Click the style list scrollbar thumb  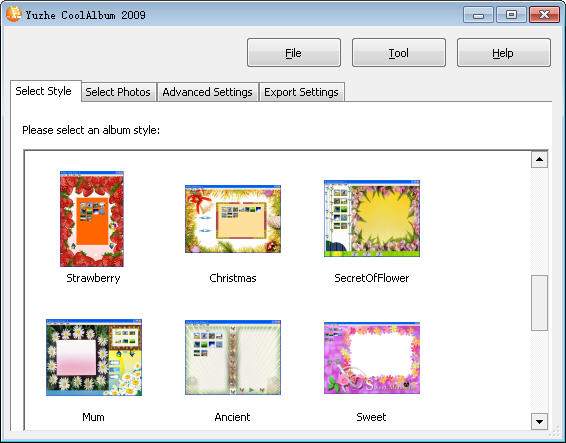tap(539, 303)
